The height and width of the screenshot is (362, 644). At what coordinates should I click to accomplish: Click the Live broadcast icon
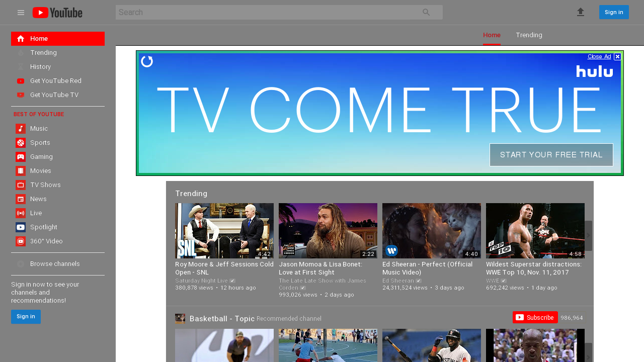[21, 213]
